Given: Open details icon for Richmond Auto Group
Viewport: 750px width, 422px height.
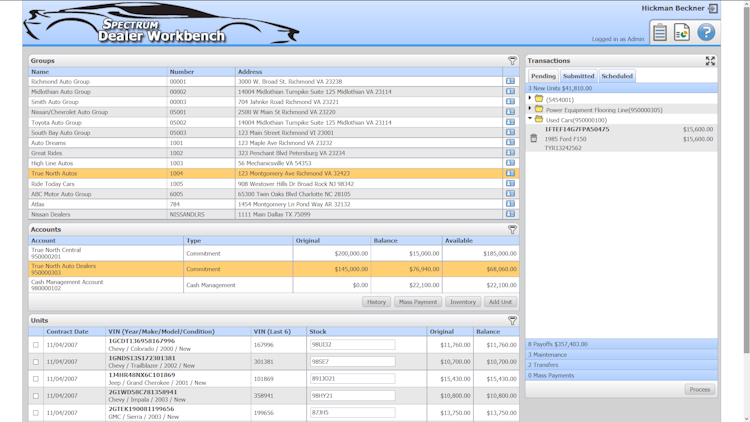Looking at the screenshot, I should point(510,81).
